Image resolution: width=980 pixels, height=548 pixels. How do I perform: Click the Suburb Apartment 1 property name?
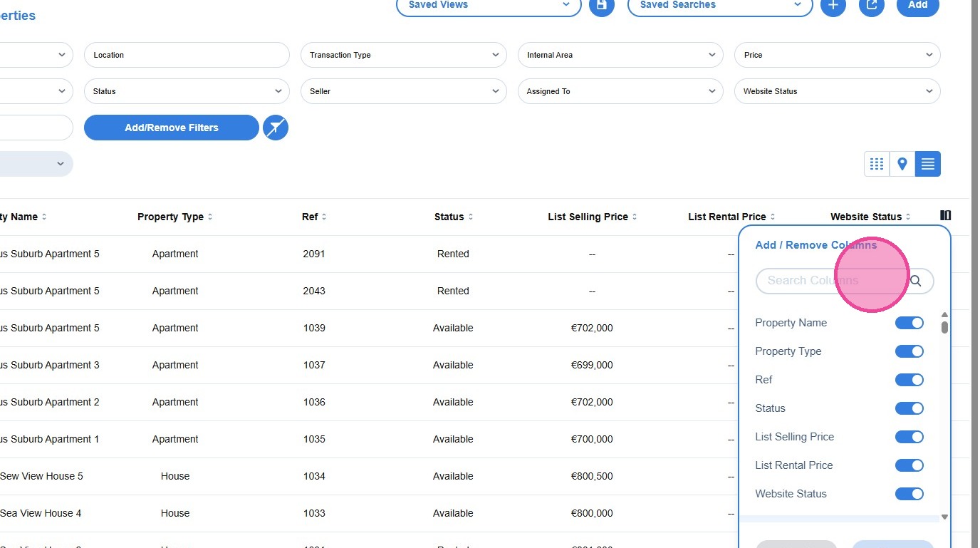pos(50,439)
